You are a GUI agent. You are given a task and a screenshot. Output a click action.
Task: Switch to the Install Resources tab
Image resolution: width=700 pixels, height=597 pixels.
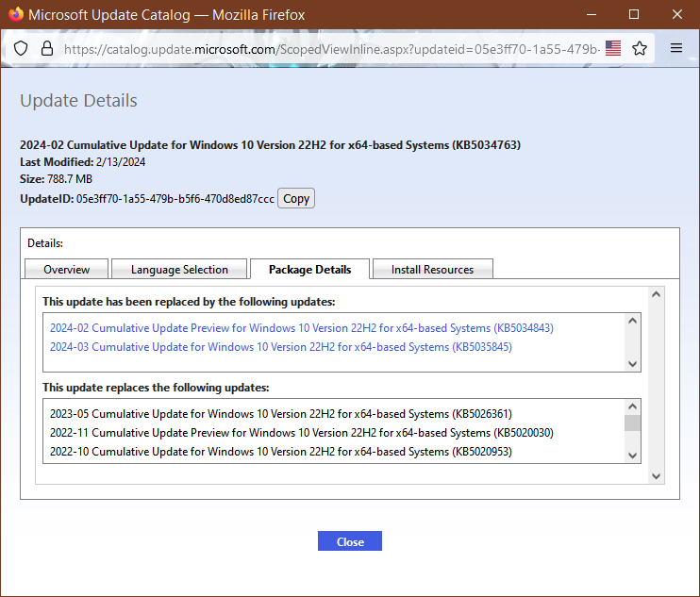coord(432,270)
